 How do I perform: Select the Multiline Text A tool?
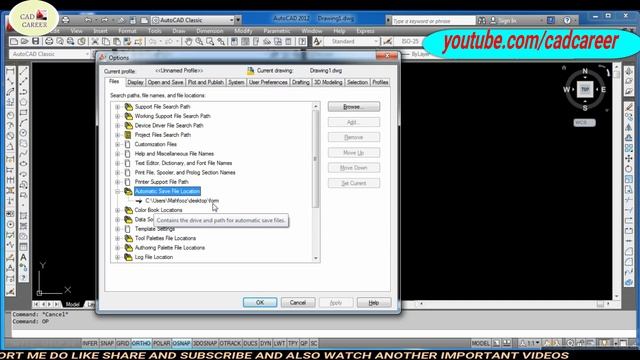pyautogui.click(x=24, y=257)
